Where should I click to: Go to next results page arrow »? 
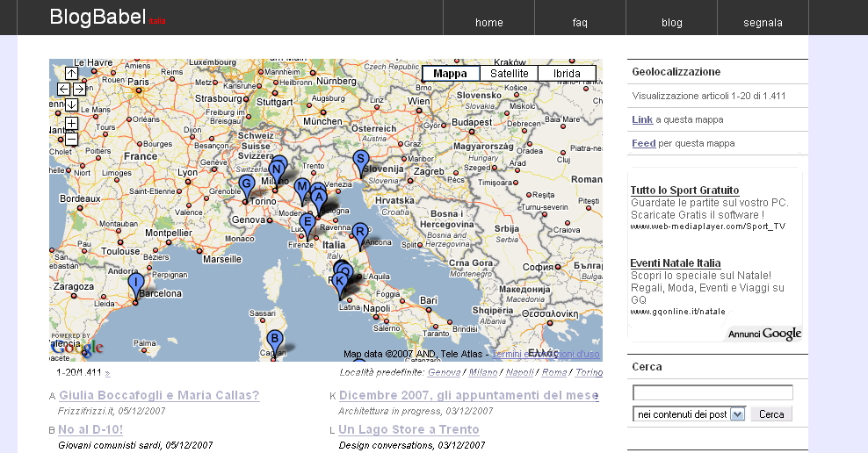tap(107, 373)
